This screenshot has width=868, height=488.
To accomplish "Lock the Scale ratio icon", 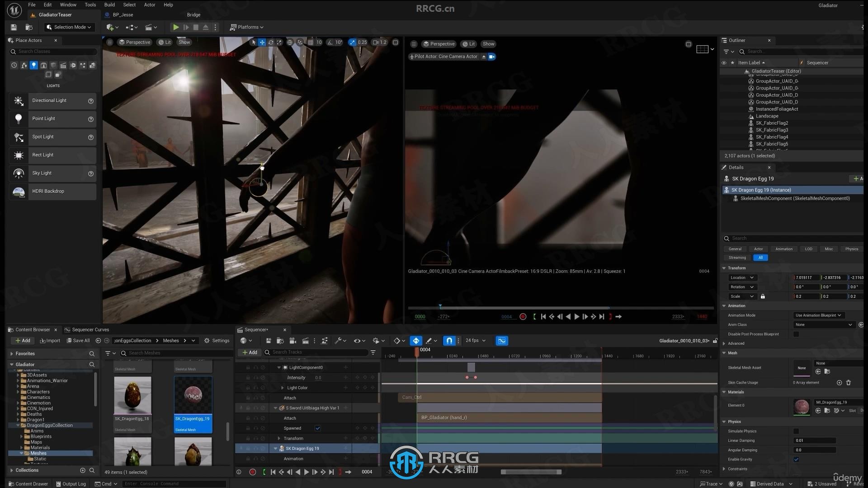I will tap(763, 296).
